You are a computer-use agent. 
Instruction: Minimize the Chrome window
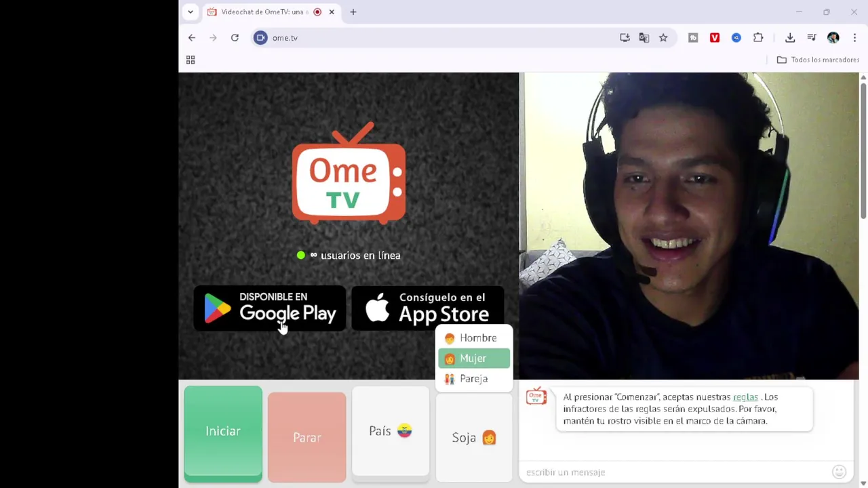[799, 12]
